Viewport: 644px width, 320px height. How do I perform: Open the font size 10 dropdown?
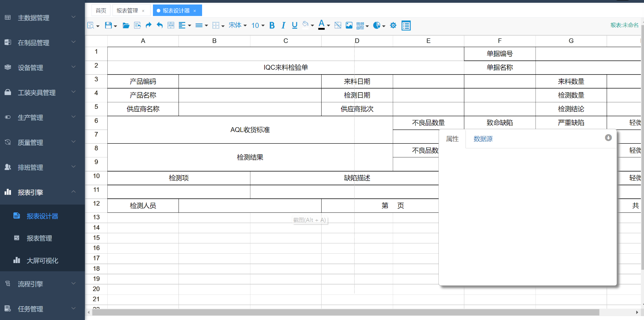(258, 26)
